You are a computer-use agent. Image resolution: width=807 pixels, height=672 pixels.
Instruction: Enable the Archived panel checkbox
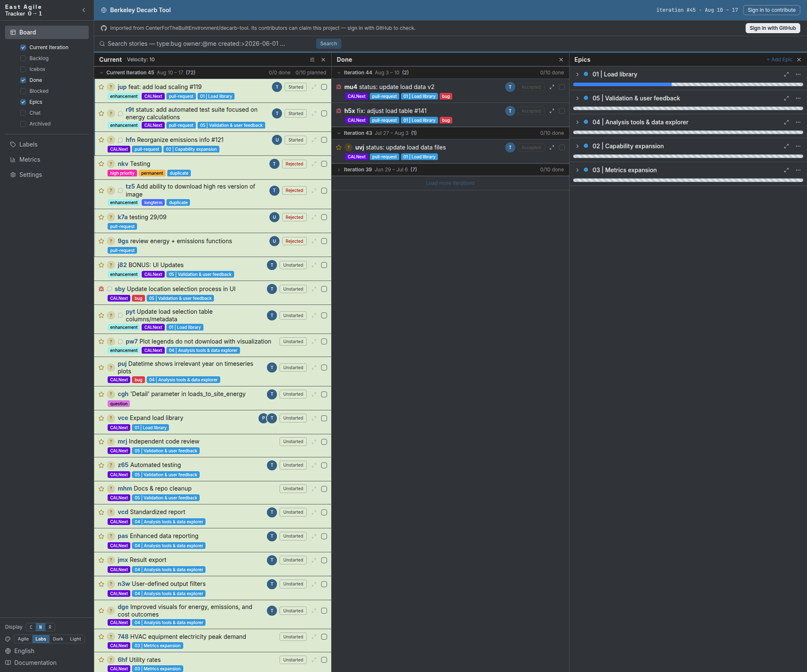coord(23,124)
